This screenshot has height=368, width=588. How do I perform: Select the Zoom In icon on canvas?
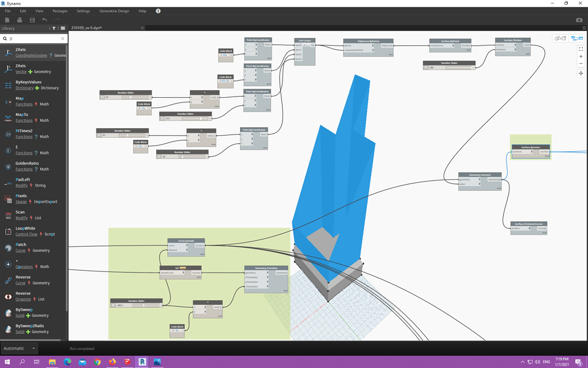pos(581,56)
